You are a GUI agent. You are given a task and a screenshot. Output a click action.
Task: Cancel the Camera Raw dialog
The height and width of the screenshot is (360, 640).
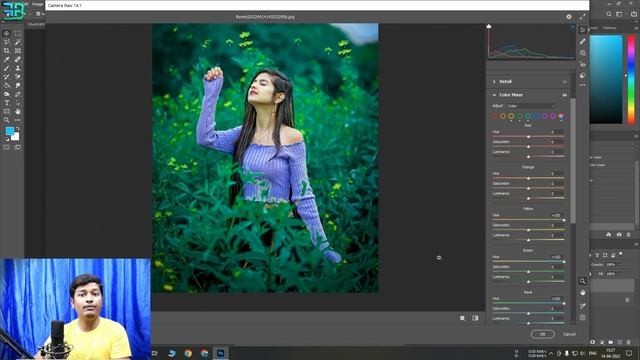(x=569, y=334)
